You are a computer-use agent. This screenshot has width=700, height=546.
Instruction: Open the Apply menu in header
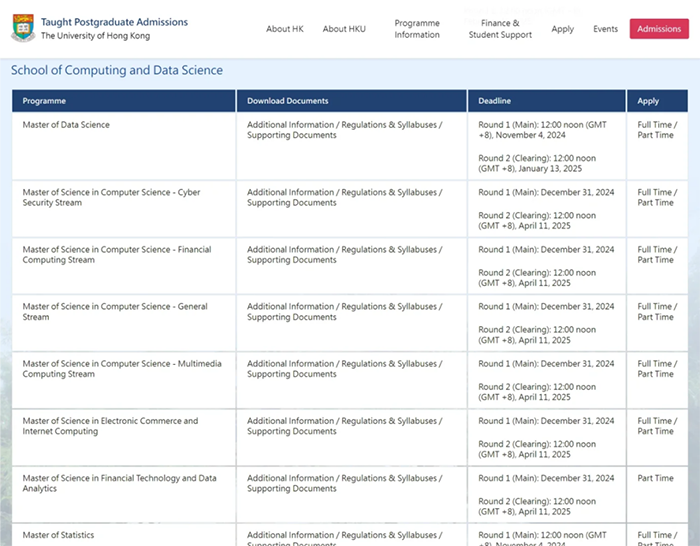click(562, 29)
